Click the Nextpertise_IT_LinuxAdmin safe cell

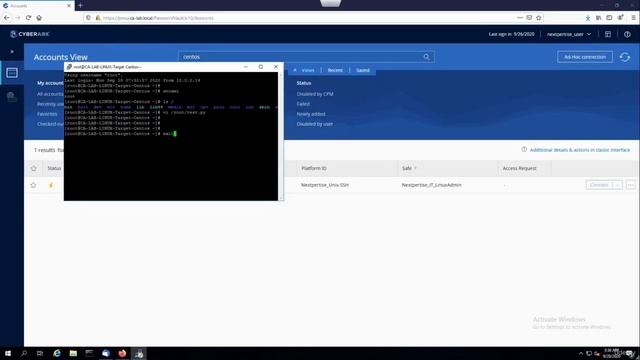431,185
